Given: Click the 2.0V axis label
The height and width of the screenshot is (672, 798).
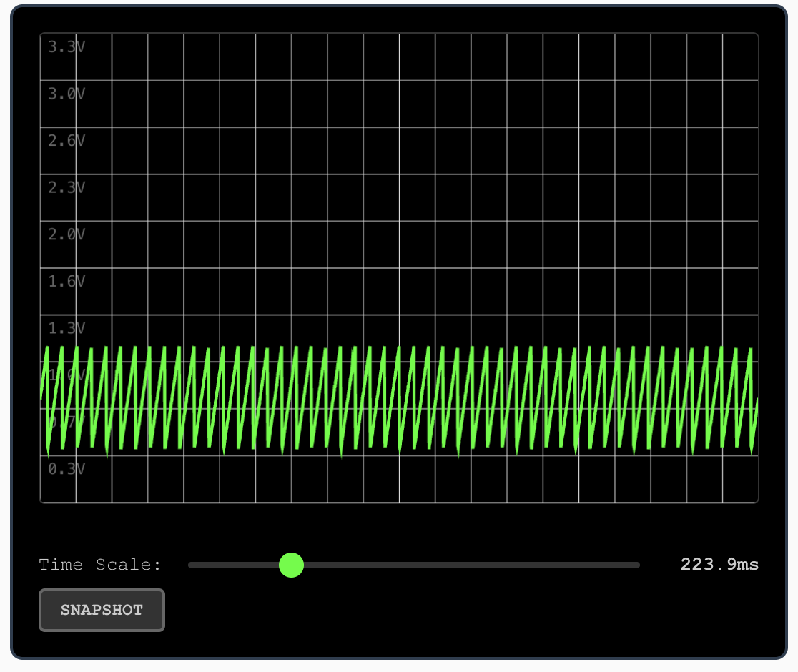Looking at the screenshot, I should [x=66, y=234].
